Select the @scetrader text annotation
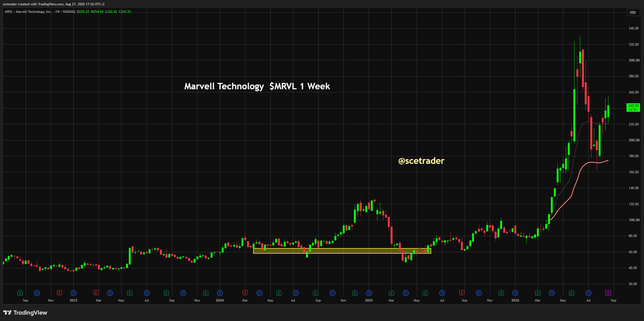This screenshot has width=644, height=321. pos(421,161)
